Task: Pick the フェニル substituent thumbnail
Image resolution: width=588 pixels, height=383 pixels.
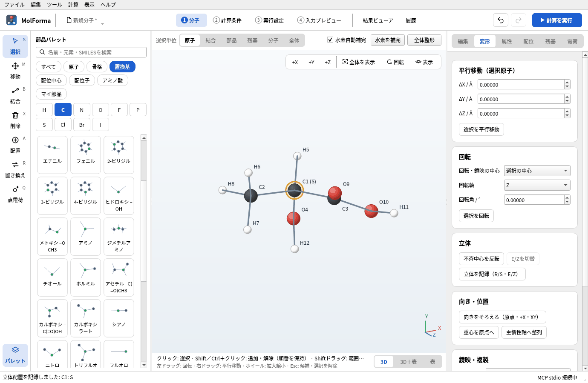Action: 86,154
